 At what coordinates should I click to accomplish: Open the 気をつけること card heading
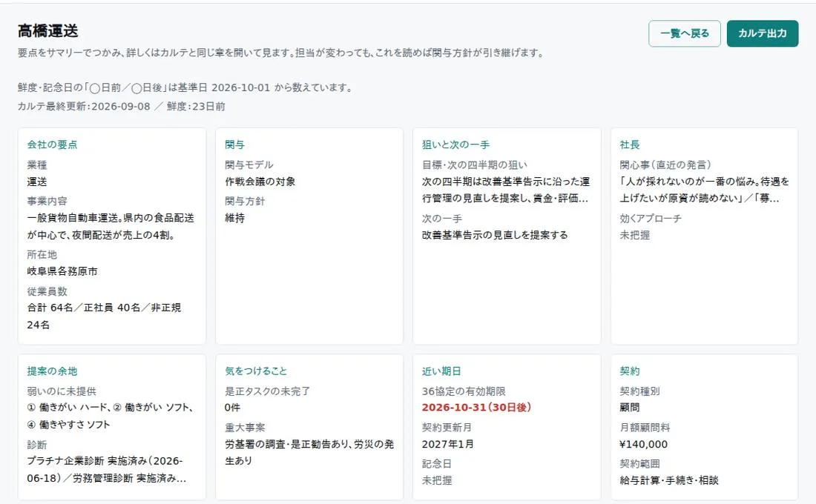point(256,371)
